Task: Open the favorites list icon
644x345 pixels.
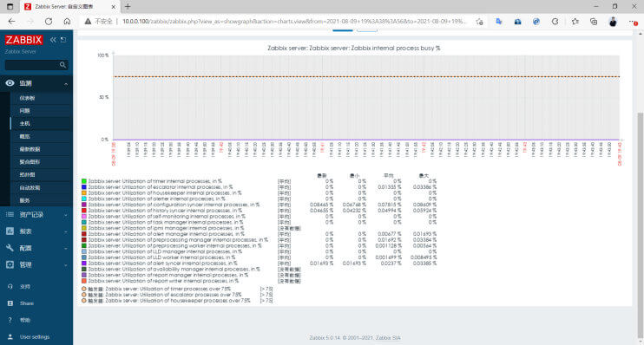Action: pyautogui.click(x=575, y=22)
